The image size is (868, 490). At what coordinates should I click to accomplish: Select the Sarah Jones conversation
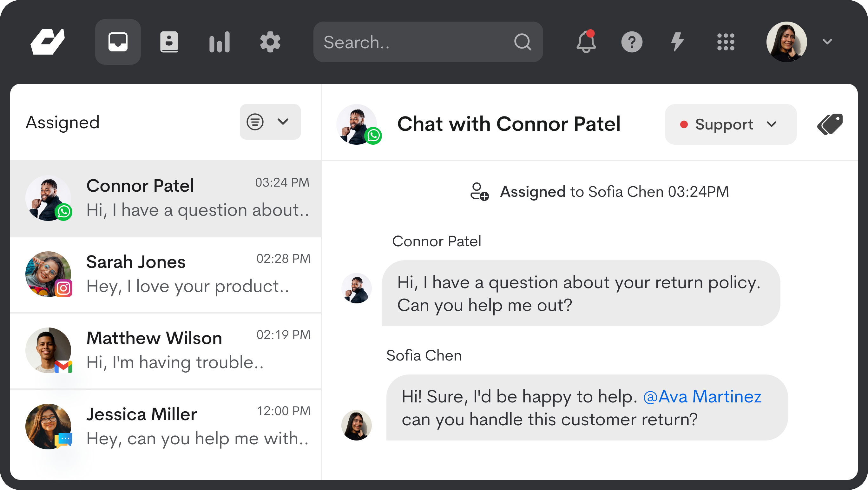166,275
